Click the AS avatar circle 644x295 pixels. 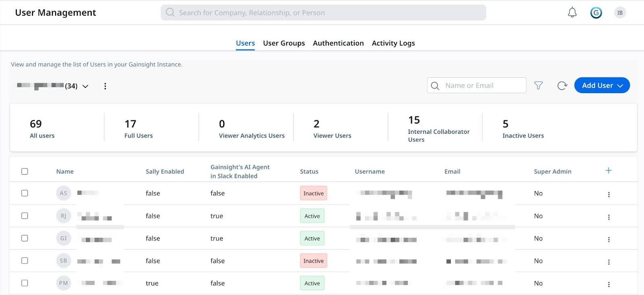tap(64, 193)
